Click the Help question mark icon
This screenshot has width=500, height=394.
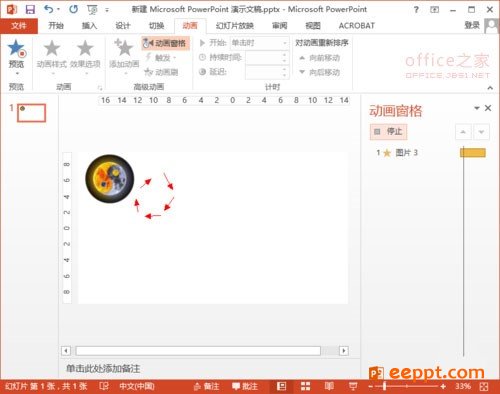416,10
